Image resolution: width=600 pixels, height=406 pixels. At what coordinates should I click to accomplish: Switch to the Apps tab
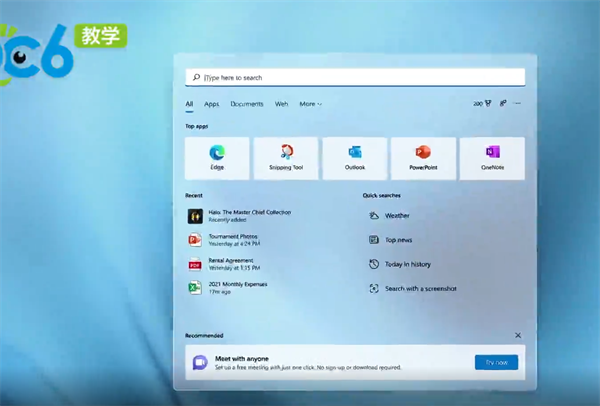tap(211, 104)
